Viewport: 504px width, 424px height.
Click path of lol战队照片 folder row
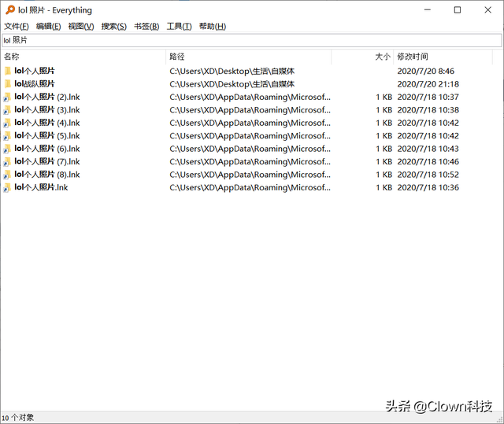(x=232, y=84)
